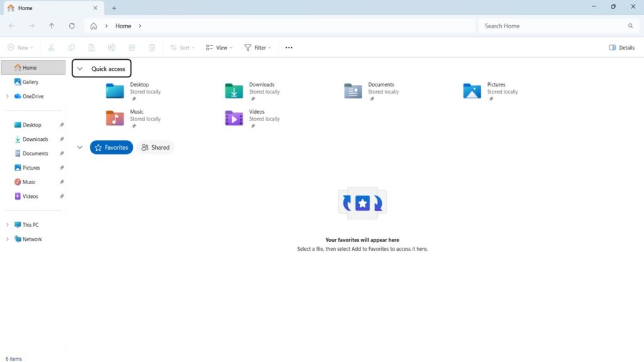The height and width of the screenshot is (362, 644).
Task: Click the Search Home input field
Action: click(x=553, y=26)
